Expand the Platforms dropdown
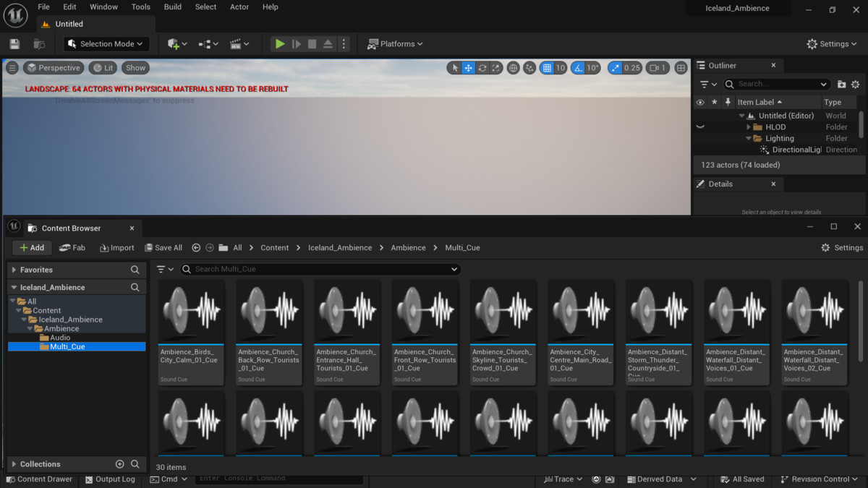Image resolution: width=868 pixels, height=488 pixels. click(x=395, y=44)
